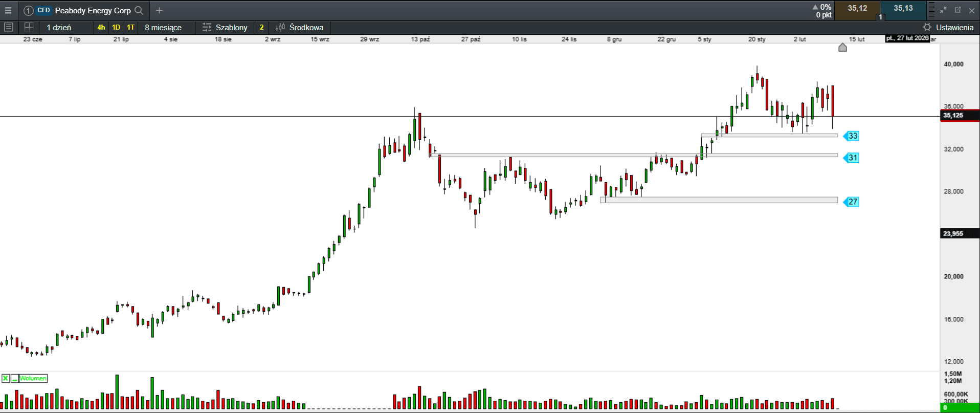Expand the '8 miesiące' range dropdown

pyautogui.click(x=163, y=28)
